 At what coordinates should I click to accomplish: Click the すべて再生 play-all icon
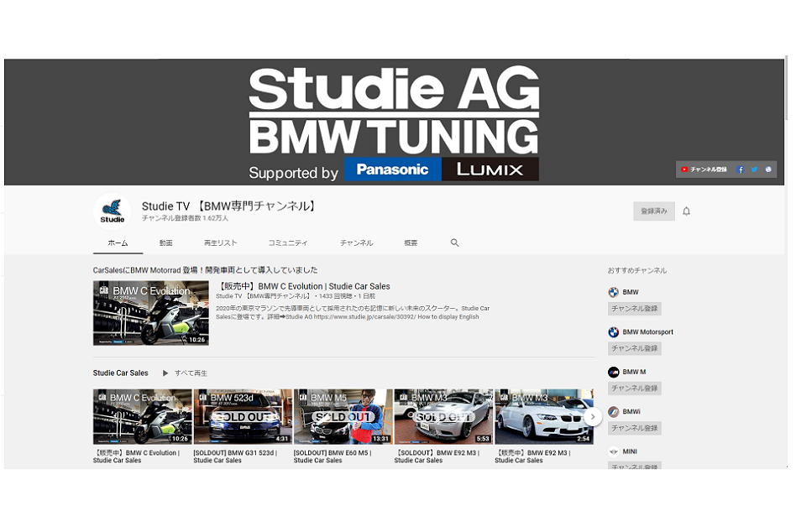165,373
